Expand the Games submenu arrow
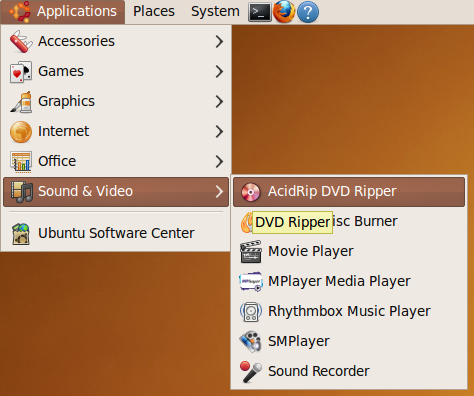Image resolution: width=474 pixels, height=396 pixels. [x=219, y=71]
